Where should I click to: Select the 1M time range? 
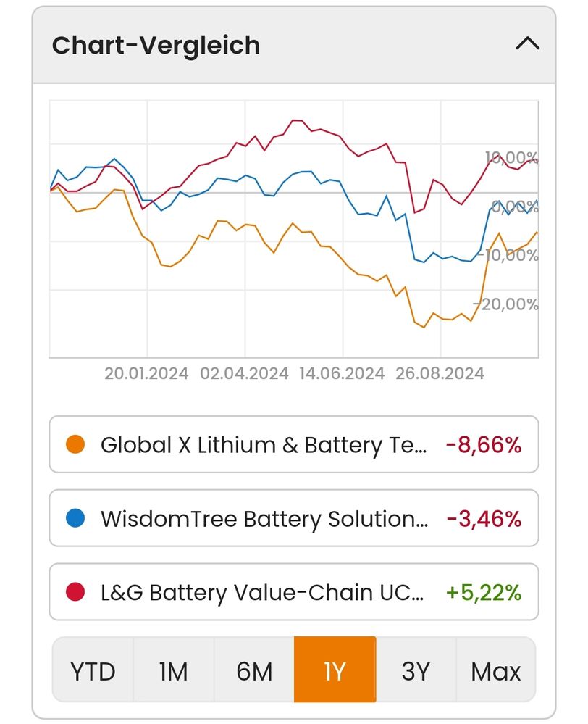pyautogui.click(x=173, y=670)
